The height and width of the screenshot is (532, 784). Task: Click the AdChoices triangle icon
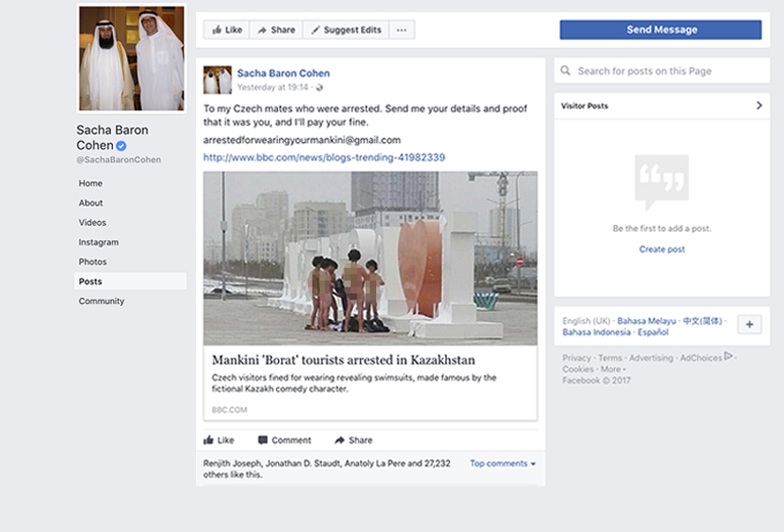[x=729, y=356]
